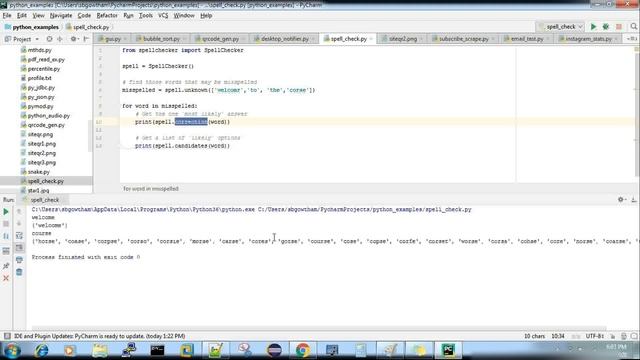Hide the Project panel side arrow
Viewport: 640px width, 360px height.
pyautogui.click(x=86, y=39)
